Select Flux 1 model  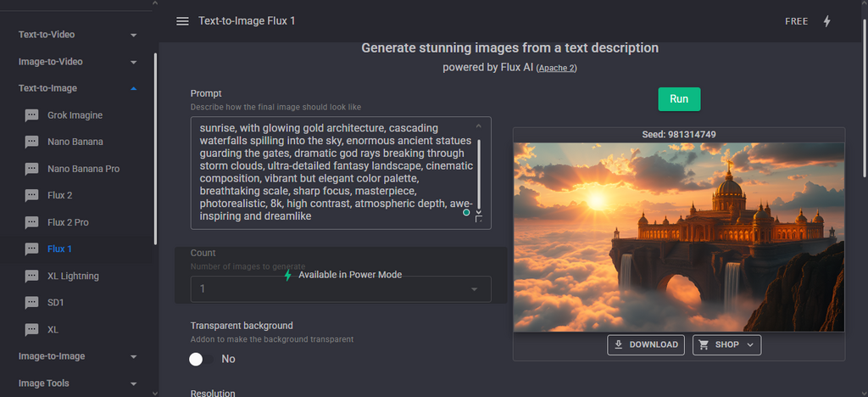click(60, 249)
